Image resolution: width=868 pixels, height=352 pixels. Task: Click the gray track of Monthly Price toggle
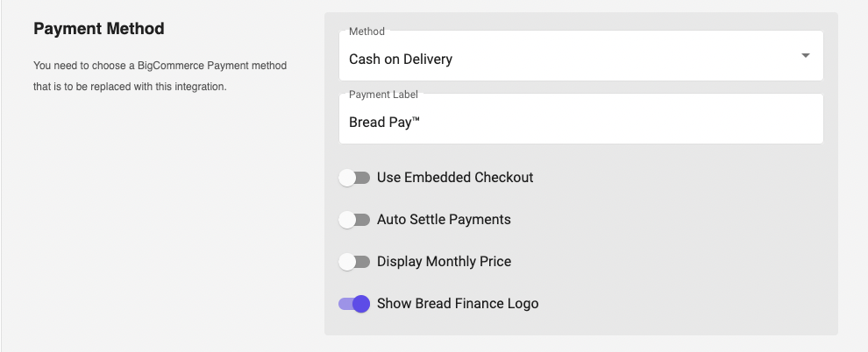click(x=364, y=262)
